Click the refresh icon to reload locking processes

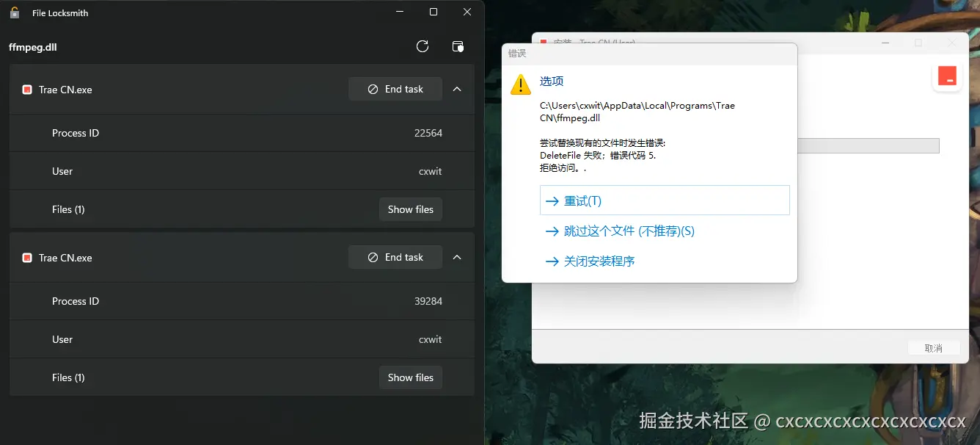point(422,46)
